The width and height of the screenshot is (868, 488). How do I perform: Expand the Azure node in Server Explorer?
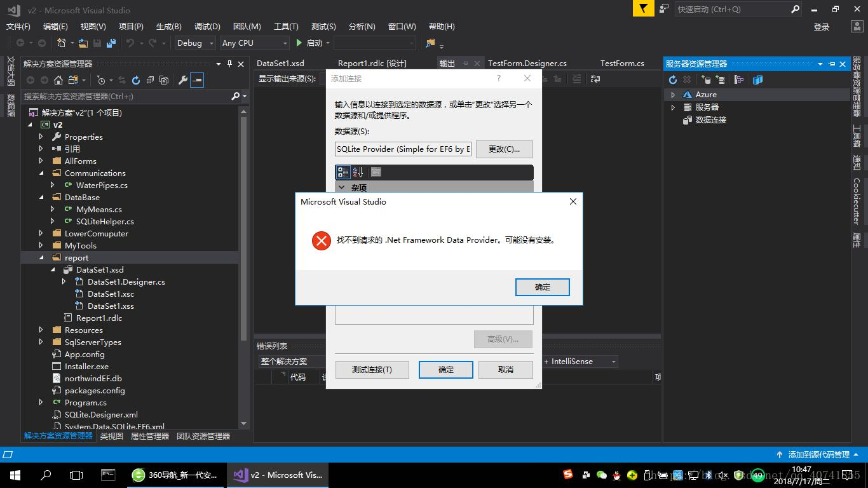coord(672,96)
